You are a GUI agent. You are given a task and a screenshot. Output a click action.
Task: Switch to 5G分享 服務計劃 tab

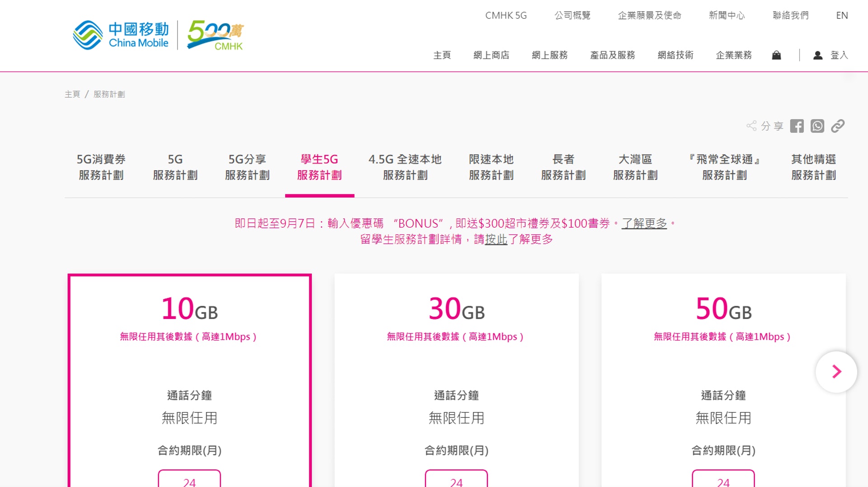tap(247, 167)
